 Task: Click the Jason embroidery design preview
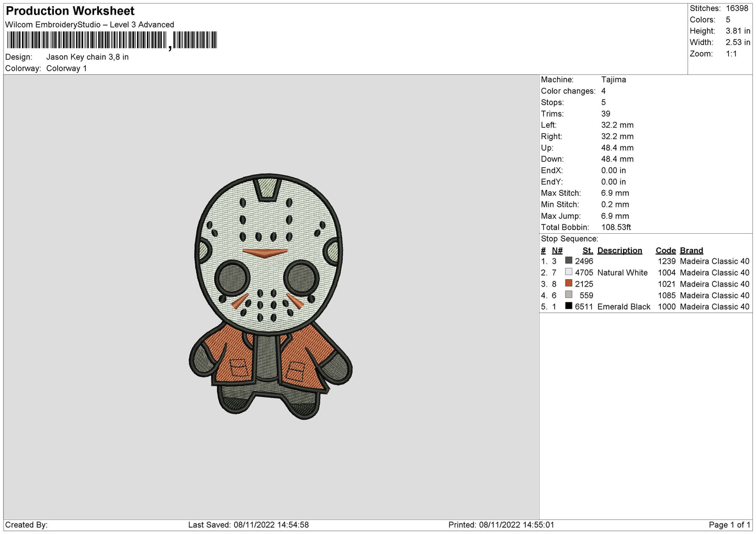pyautogui.click(x=270, y=297)
